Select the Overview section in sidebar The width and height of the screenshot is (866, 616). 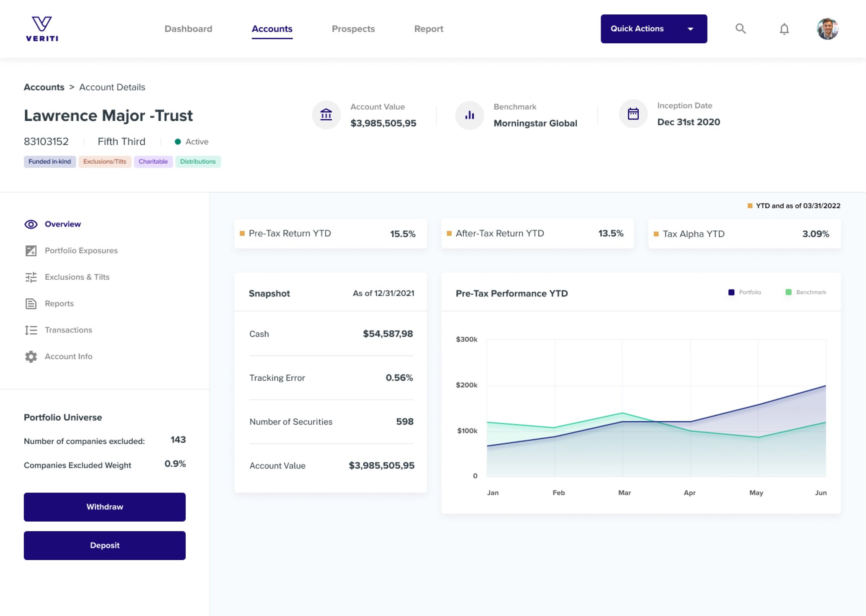pos(62,224)
